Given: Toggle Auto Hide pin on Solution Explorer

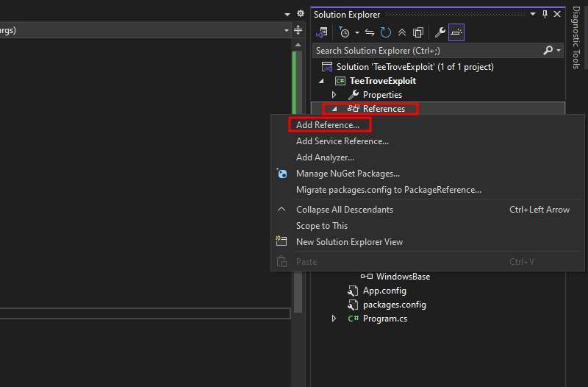Looking at the screenshot, I should 545,14.
